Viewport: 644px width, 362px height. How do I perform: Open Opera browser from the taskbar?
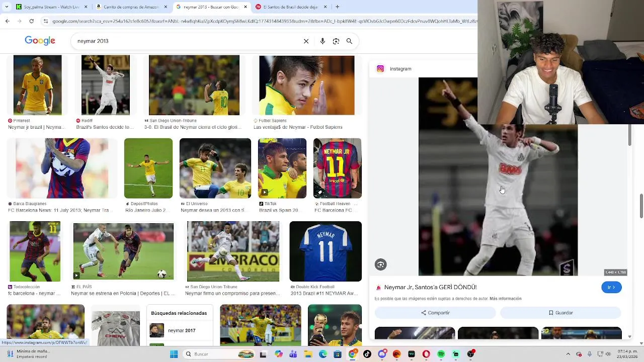pos(426,354)
